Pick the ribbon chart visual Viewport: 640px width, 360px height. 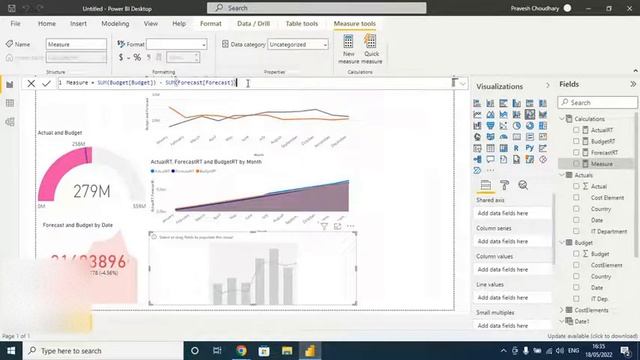(x=542, y=115)
